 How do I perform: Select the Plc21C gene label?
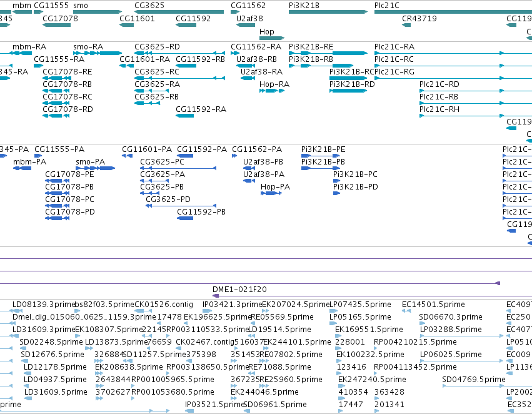[x=387, y=6]
